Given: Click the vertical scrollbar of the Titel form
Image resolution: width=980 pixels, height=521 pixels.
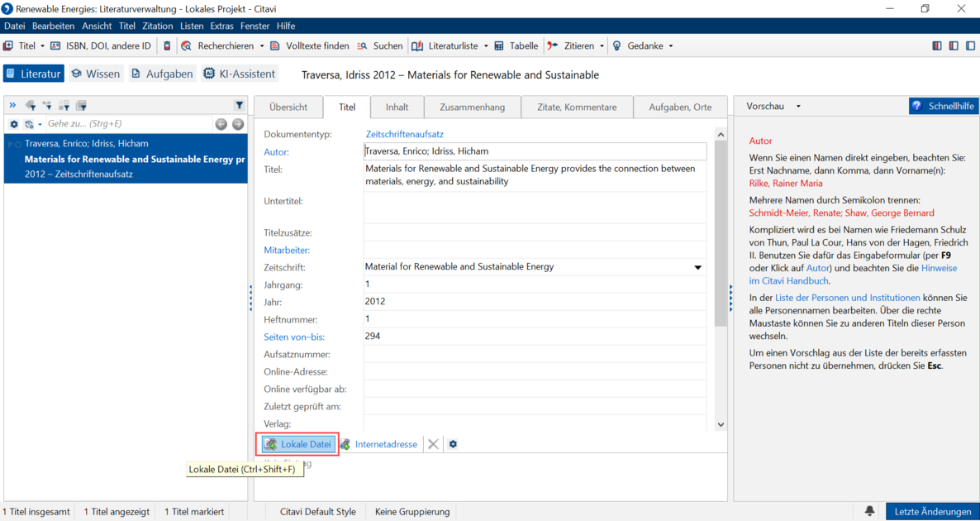Looking at the screenshot, I should click(721, 235).
